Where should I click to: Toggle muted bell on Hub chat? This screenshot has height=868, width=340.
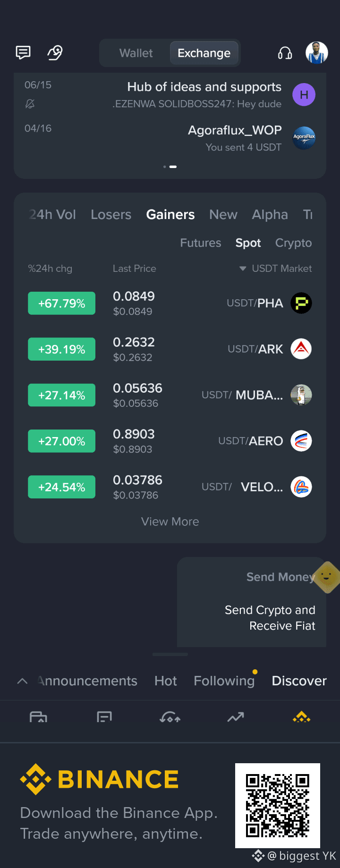coord(30,104)
